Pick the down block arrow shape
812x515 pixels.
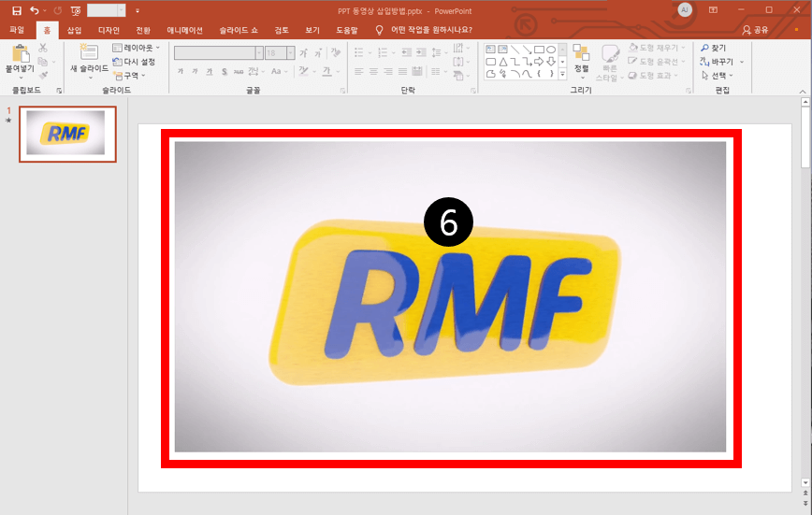(551, 62)
